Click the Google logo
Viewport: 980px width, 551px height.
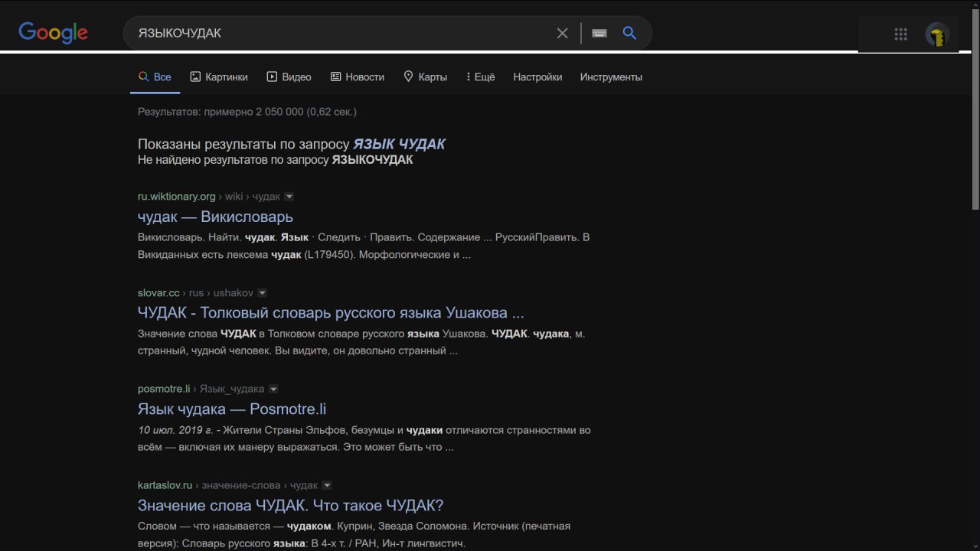click(x=53, y=33)
